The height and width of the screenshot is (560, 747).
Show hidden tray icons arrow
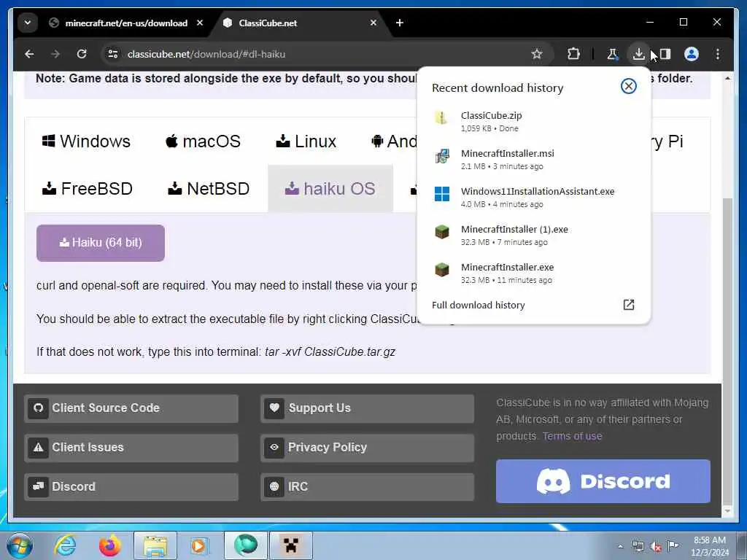point(620,547)
